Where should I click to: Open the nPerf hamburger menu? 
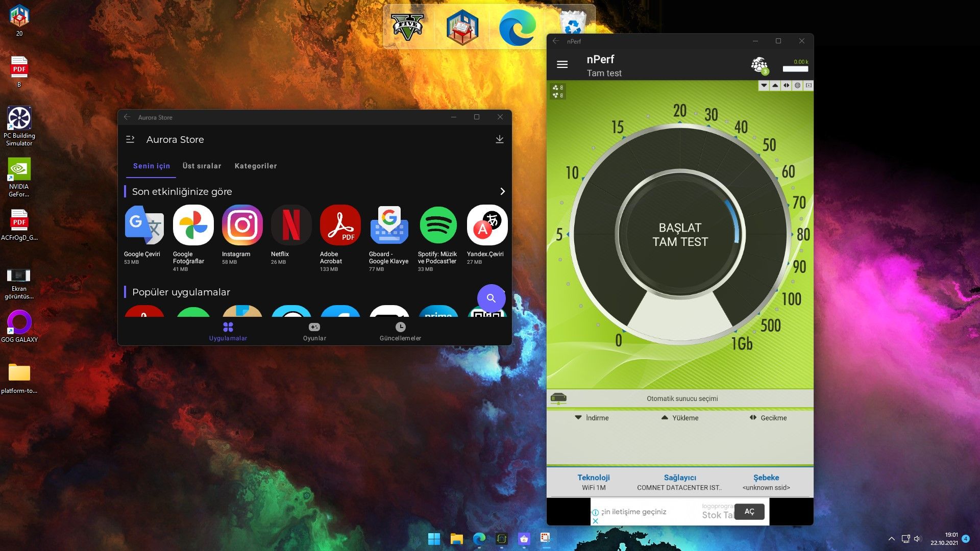point(562,65)
